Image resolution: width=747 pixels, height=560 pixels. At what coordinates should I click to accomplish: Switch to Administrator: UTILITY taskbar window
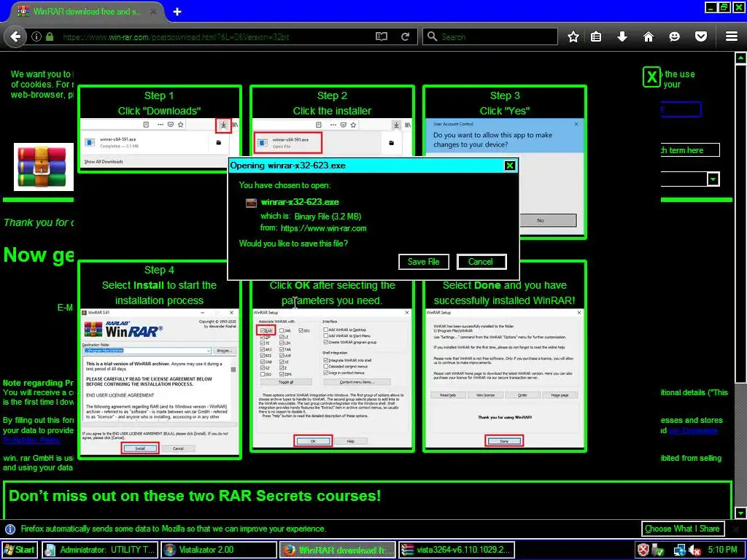pyautogui.click(x=99, y=550)
